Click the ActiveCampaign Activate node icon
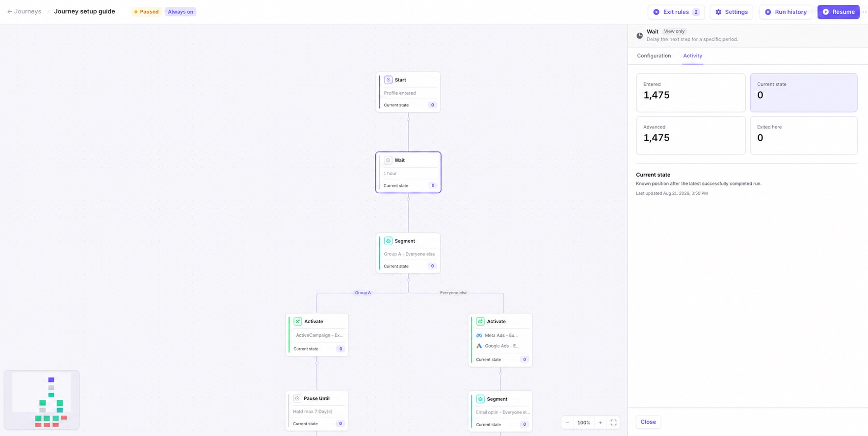This screenshot has width=868, height=436. [298, 322]
